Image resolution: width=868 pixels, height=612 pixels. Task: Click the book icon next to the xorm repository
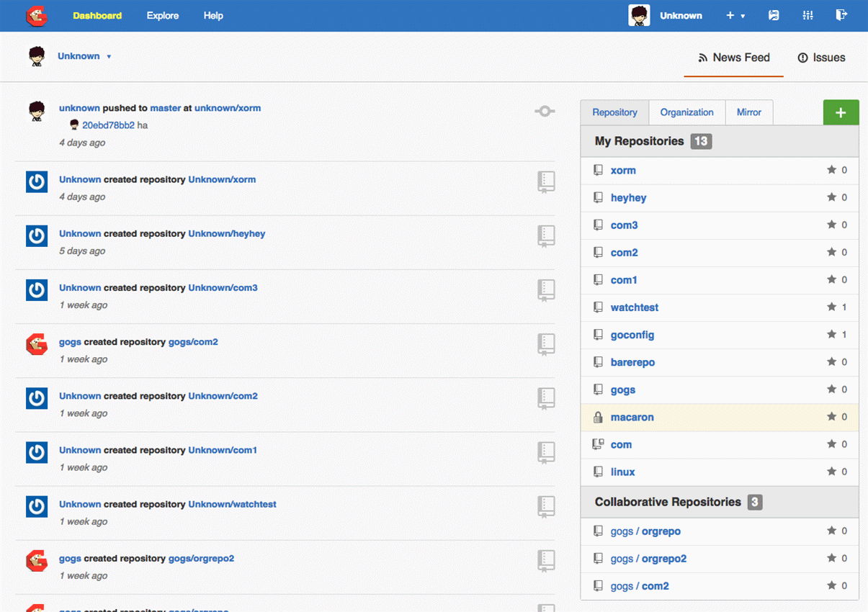click(x=598, y=170)
